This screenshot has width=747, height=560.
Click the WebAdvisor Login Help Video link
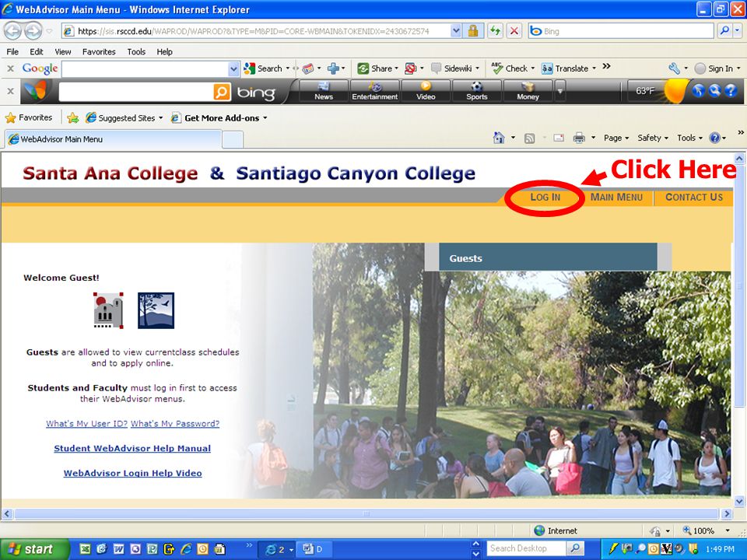(132, 473)
